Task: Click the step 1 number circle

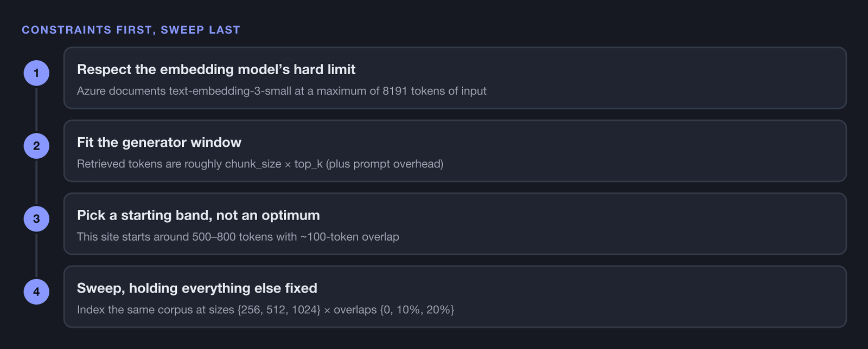Action: (36, 73)
